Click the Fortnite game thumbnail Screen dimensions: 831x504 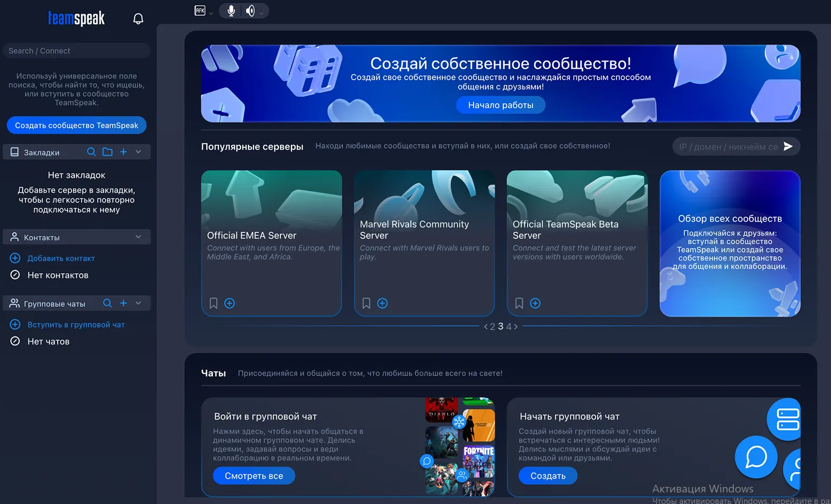coord(478,462)
